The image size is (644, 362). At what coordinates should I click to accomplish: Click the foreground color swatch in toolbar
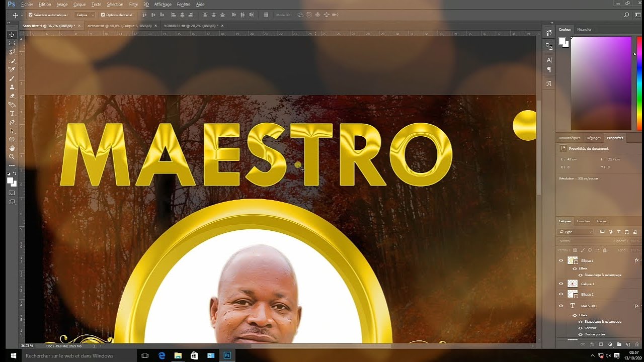point(10,180)
